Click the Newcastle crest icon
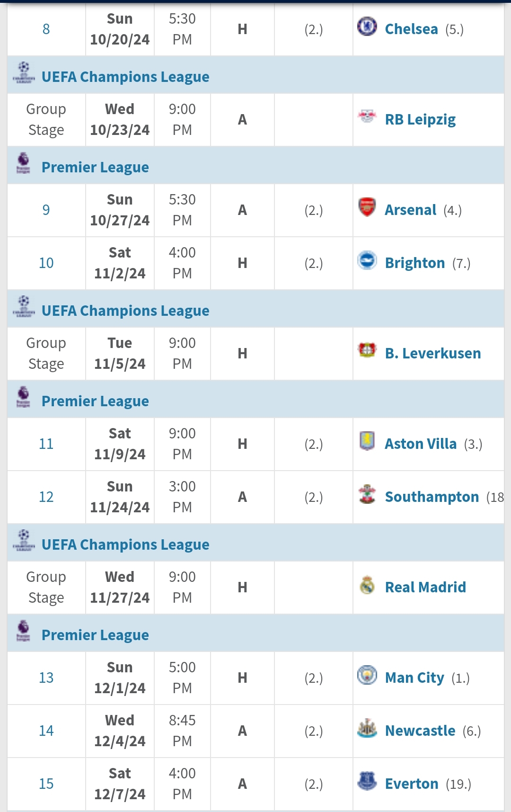 367,728
